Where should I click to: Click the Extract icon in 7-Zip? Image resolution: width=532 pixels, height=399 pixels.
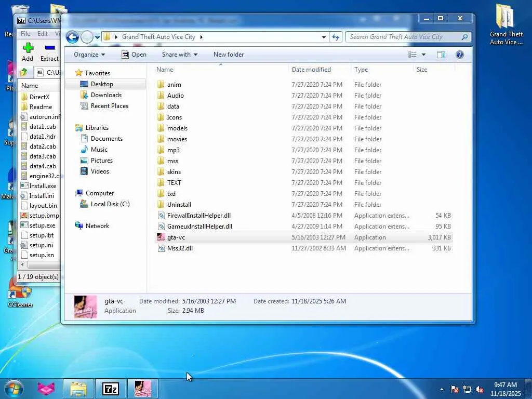coord(49,48)
